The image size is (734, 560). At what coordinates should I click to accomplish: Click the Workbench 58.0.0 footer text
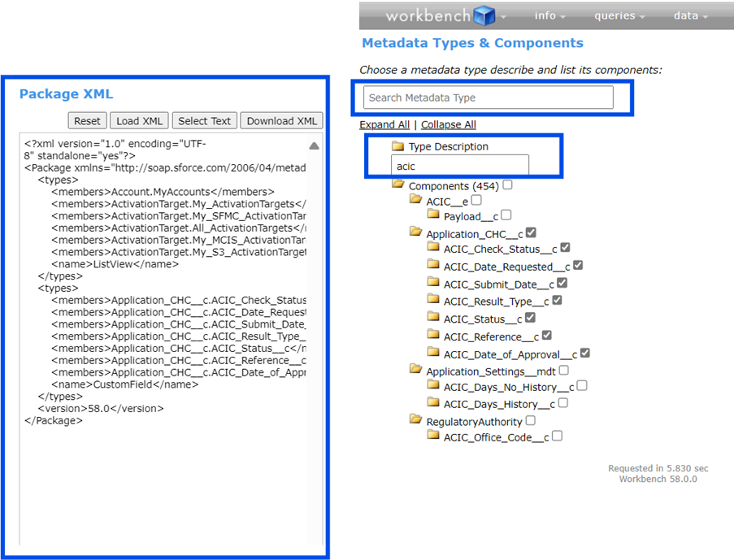pos(658,479)
